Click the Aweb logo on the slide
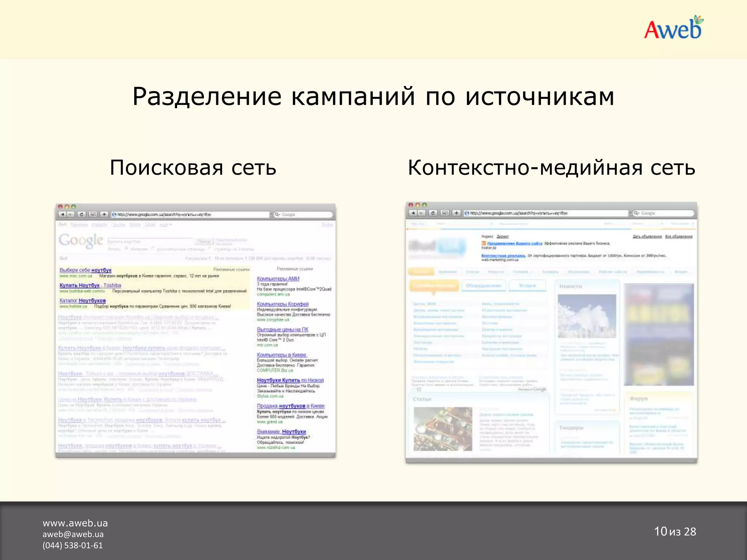The width and height of the screenshot is (747, 560). tap(674, 27)
